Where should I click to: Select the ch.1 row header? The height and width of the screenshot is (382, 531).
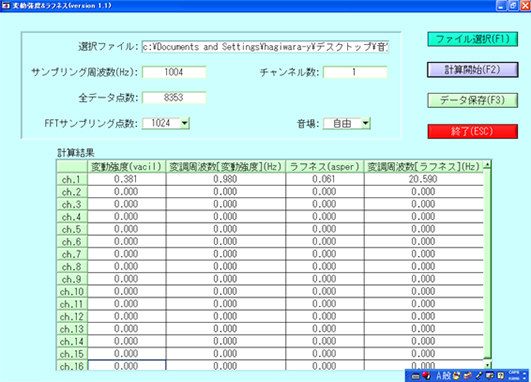(x=72, y=179)
